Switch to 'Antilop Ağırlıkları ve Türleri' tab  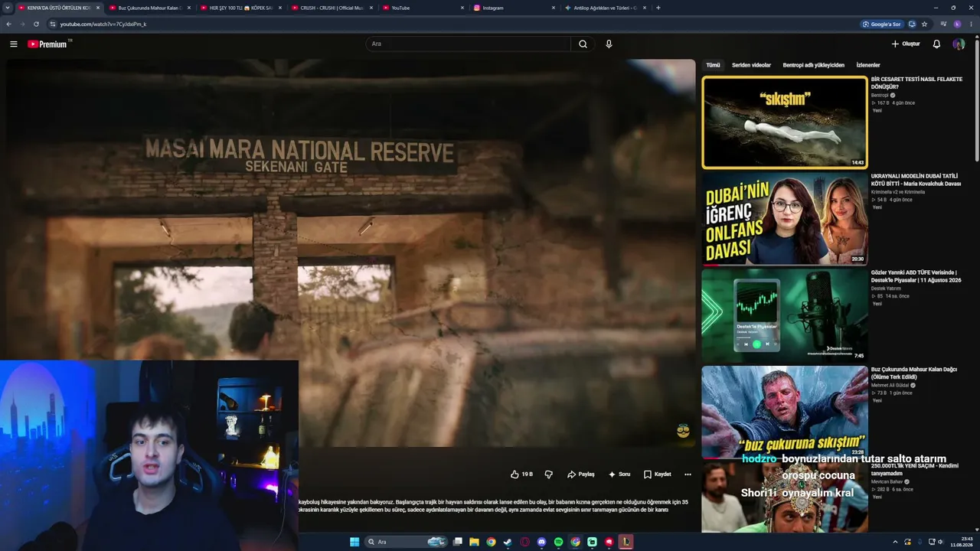point(605,8)
